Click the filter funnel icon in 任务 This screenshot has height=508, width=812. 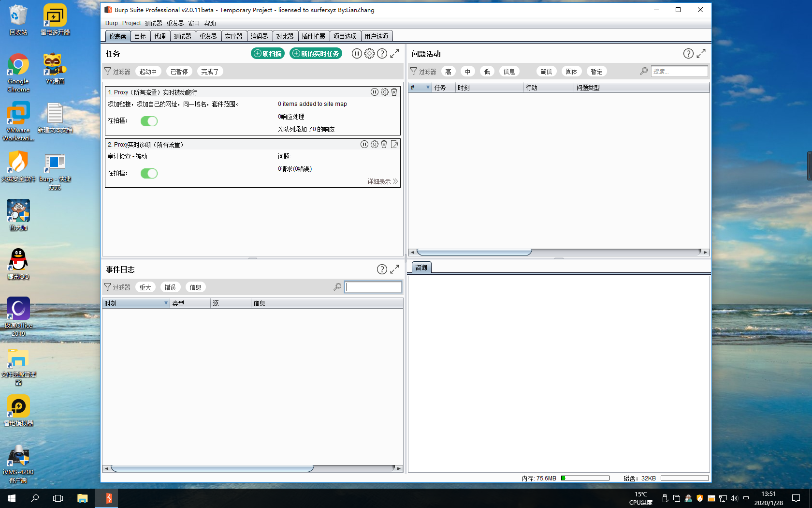tap(108, 71)
